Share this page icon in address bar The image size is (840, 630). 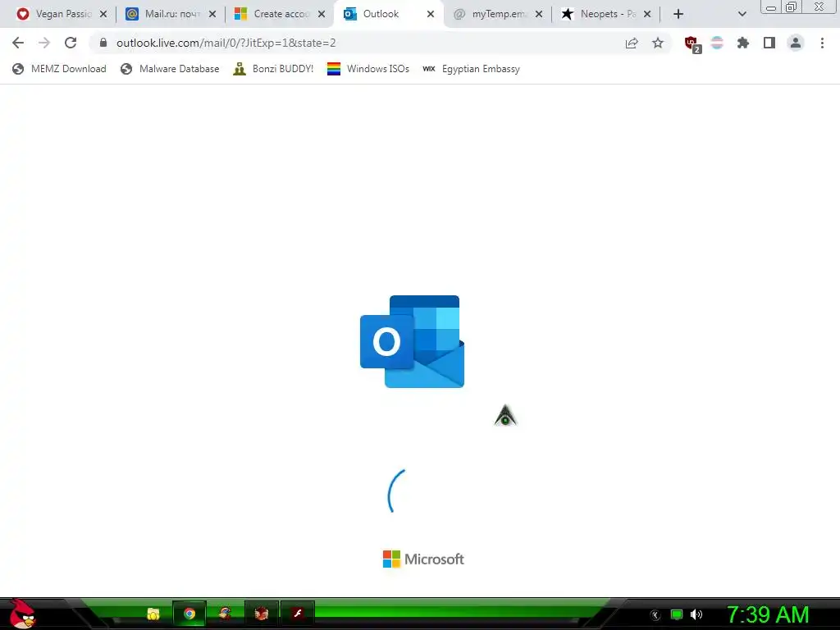pos(632,43)
